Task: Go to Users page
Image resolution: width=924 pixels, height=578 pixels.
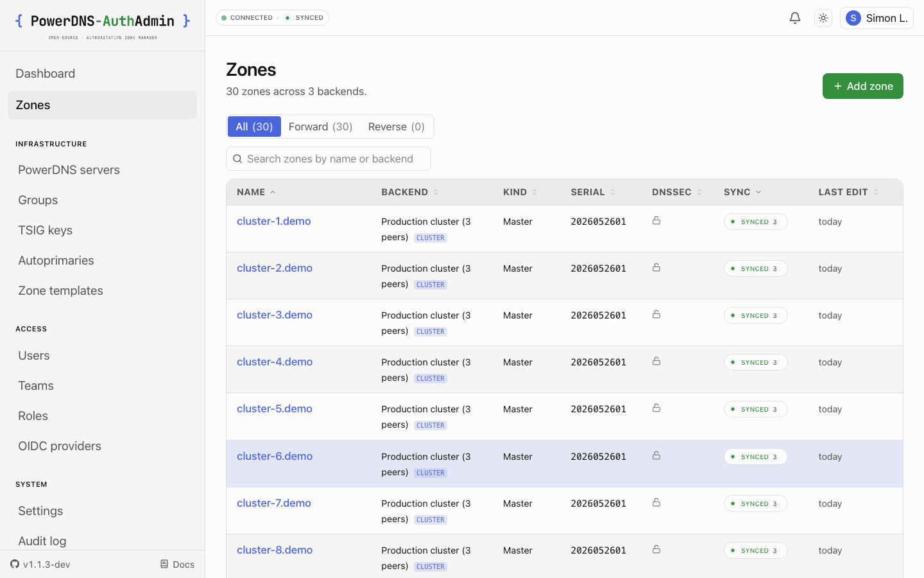Action: click(103, 356)
